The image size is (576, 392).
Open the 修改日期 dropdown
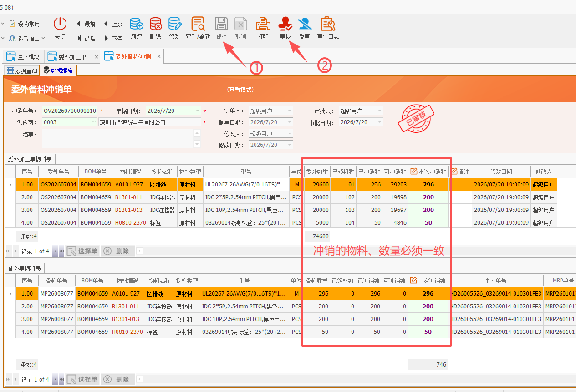[290, 145]
